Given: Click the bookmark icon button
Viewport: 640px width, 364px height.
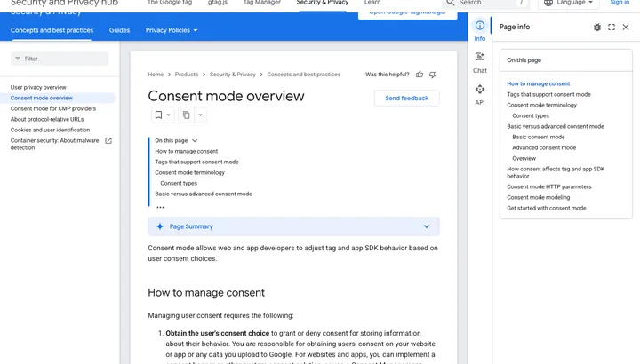Looking at the screenshot, I should (x=158, y=115).
